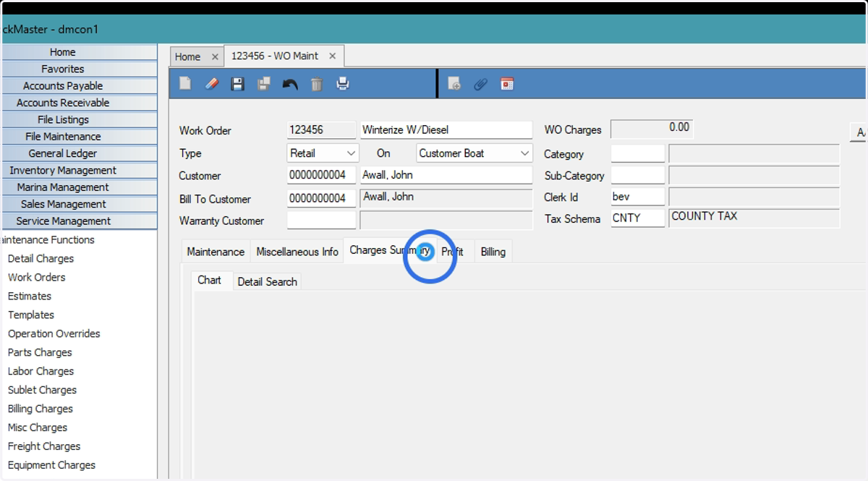Select Equipment Charges in sidebar list
Viewport: 868px width, 481px height.
[51, 465]
